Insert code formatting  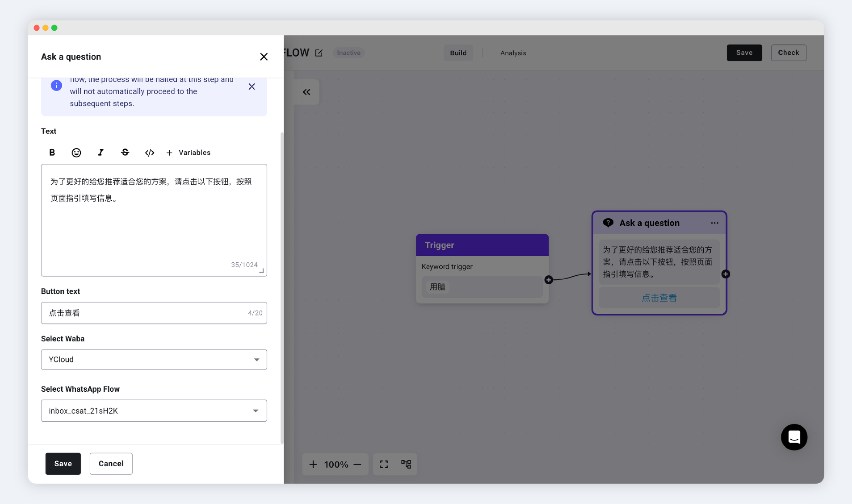(x=149, y=153)
